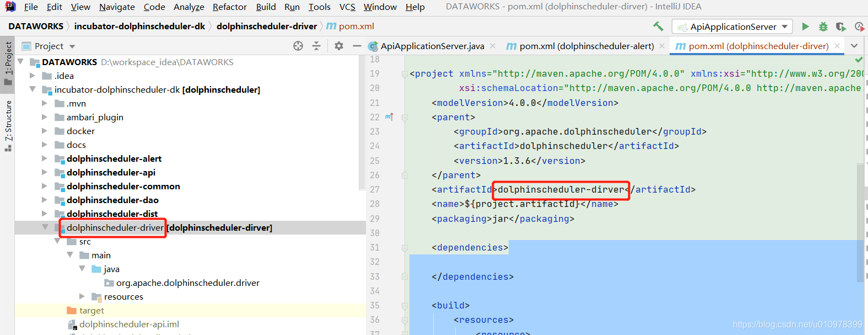Click inspection status checkmark in editor
The width and height of the screenshot is (868, 335).
click(859, 59)
